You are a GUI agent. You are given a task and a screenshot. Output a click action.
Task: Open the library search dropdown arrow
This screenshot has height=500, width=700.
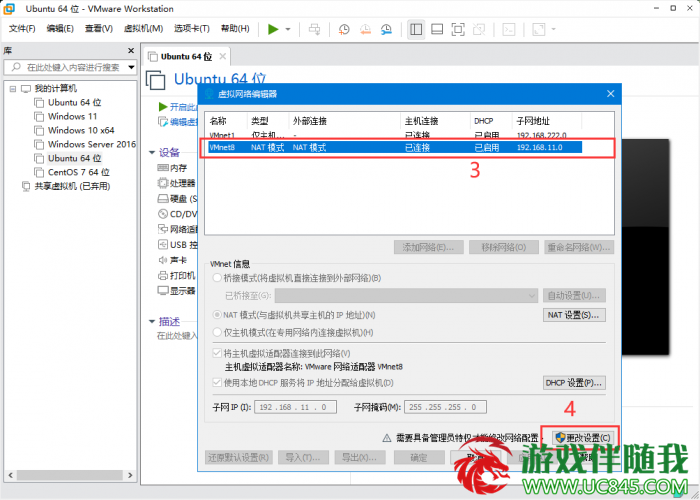131,67
